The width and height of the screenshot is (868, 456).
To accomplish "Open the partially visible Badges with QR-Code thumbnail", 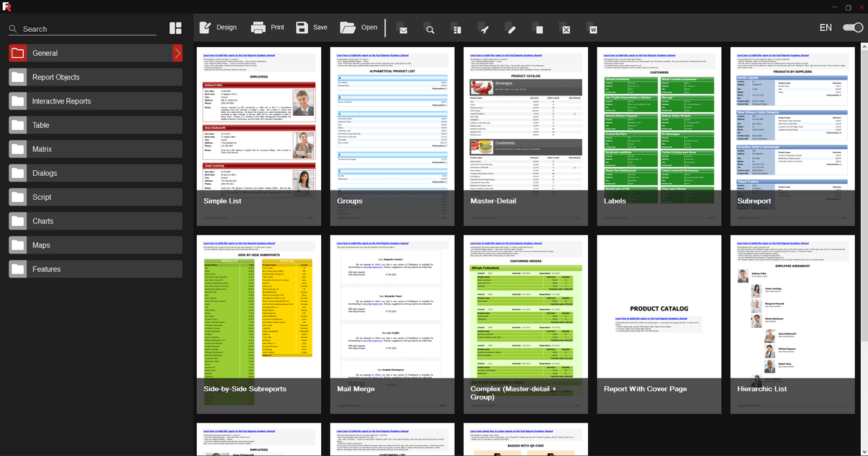I will click(526, 439).
